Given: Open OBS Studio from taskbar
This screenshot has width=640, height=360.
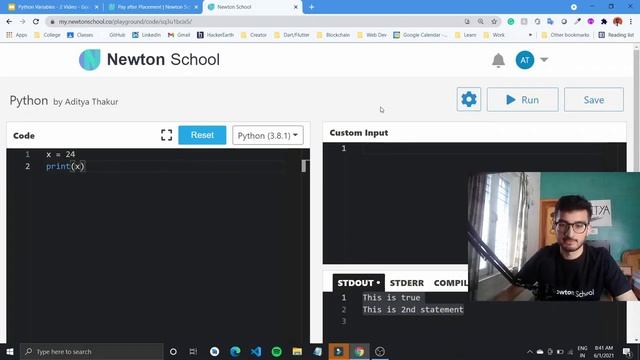Looking at the screenshot, I should [x=380, y=351].
